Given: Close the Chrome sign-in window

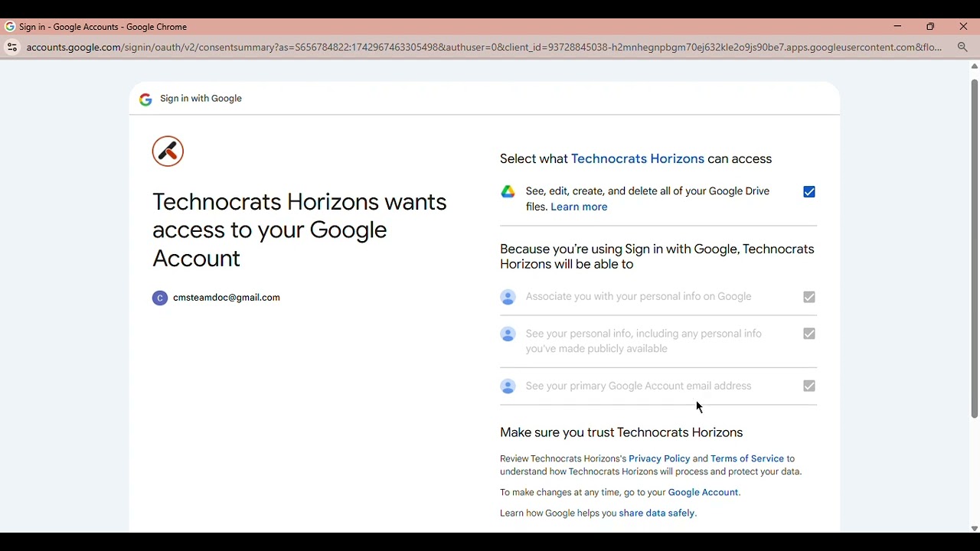Looking at the screenshot, I should click(964, 27).
